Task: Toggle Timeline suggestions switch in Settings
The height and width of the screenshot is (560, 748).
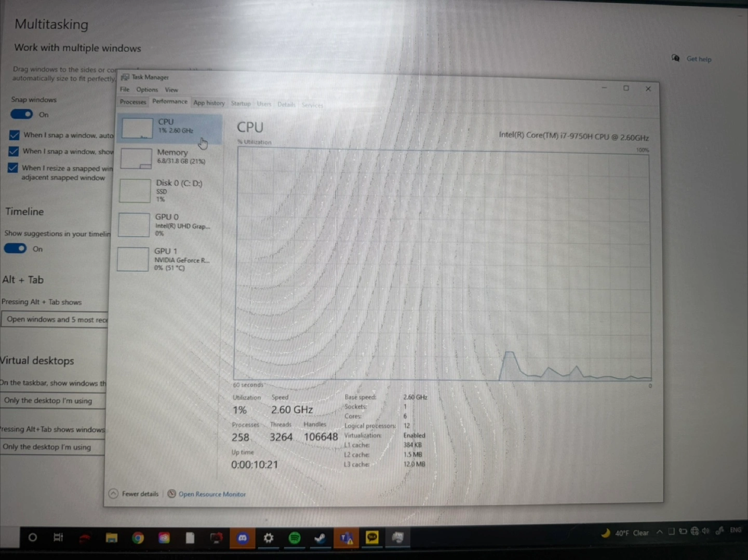Action: click(15, 248)
